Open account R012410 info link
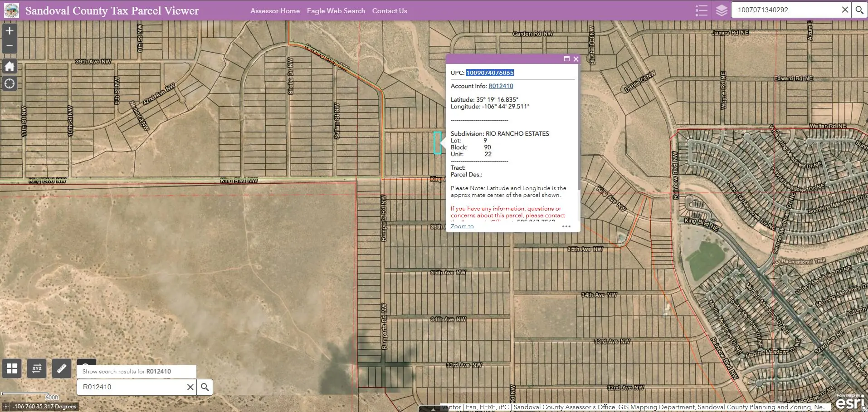This screenshot has width=868, height=412. tap(501, 86)
